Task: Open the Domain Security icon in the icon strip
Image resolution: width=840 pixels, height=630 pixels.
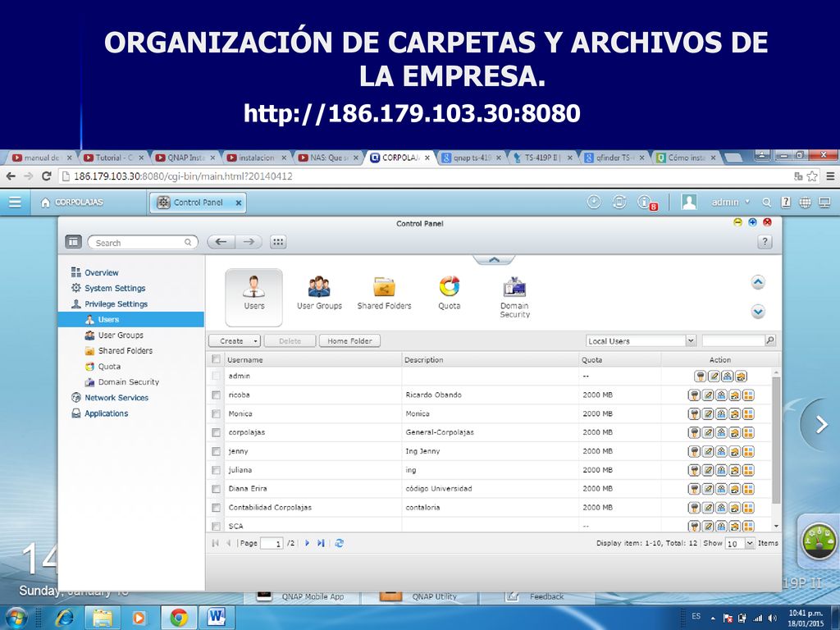Action: pos(514,297)
